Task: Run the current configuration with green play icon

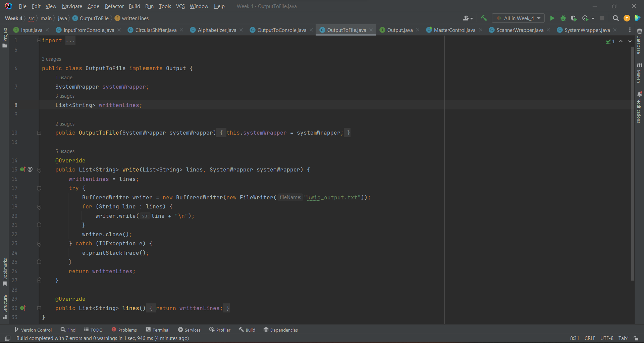Action: pyautogui.click(x=552, y=18)
